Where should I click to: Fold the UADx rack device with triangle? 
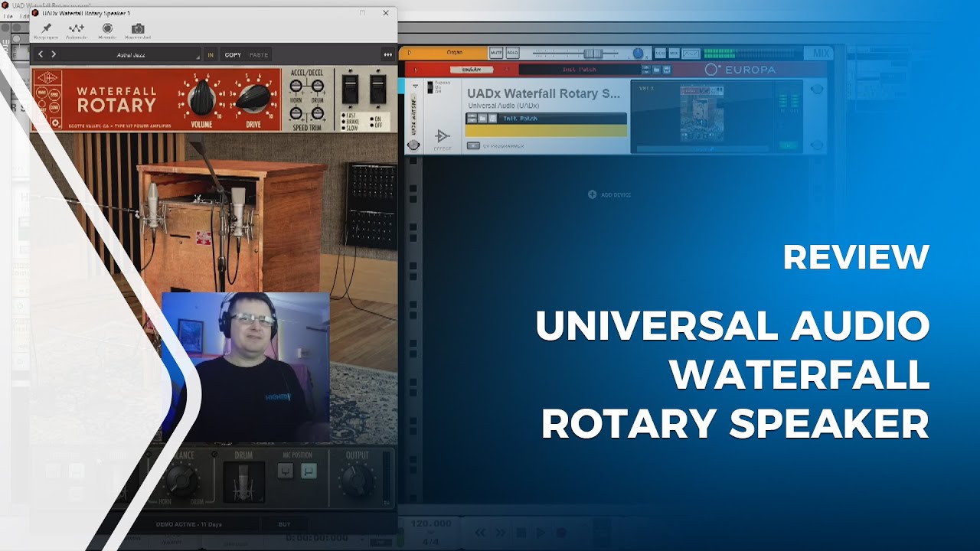tap(414, 87)
